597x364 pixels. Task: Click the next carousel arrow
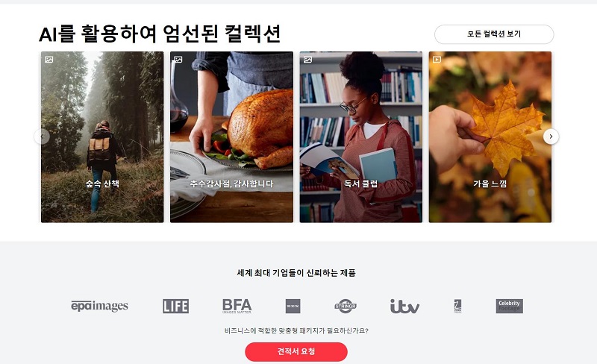551,136
